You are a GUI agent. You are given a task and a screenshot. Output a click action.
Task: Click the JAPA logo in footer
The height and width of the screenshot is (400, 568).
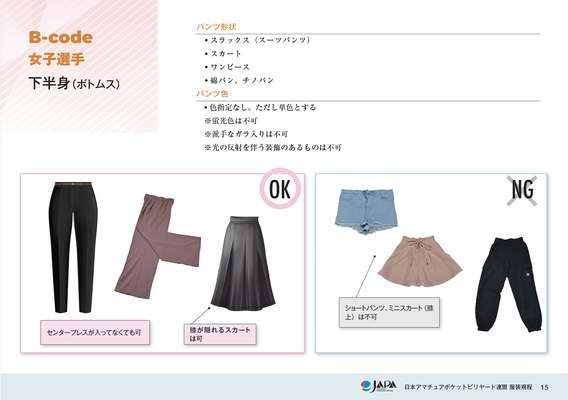378,386
